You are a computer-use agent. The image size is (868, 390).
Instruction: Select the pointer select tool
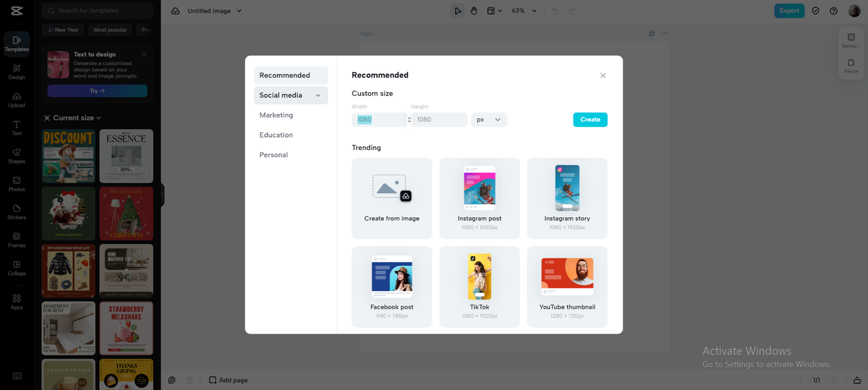458,11
